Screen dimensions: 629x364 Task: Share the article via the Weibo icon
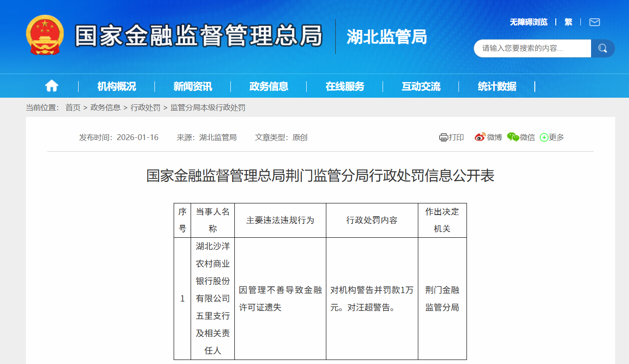480,137
